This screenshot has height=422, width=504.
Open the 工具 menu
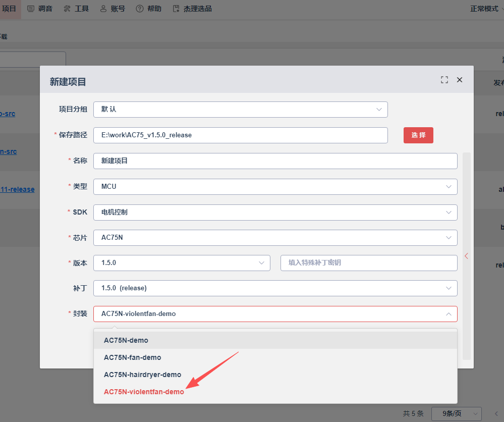(x=76, y=9)
